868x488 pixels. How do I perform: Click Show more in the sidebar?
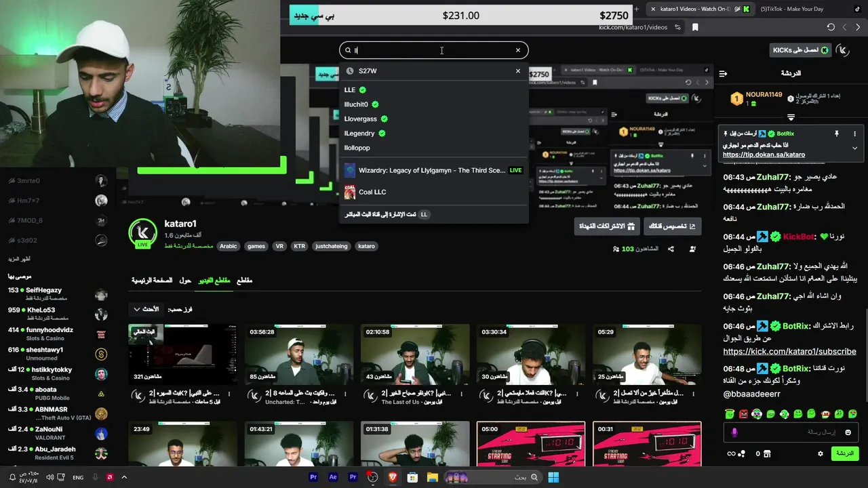(x=19, y=259)
